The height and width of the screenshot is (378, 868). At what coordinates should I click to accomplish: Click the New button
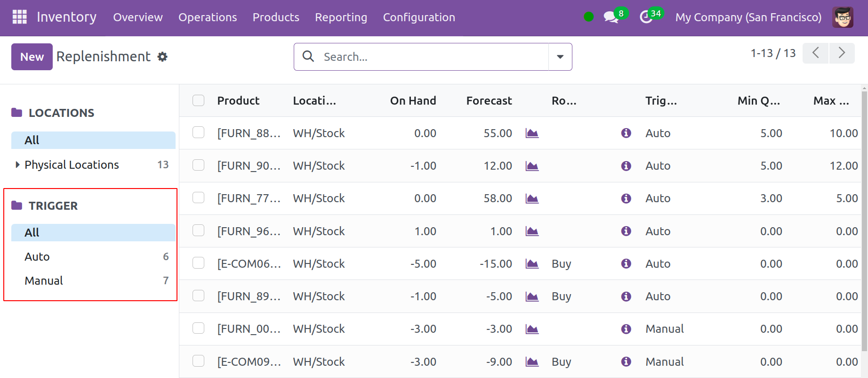32,57
